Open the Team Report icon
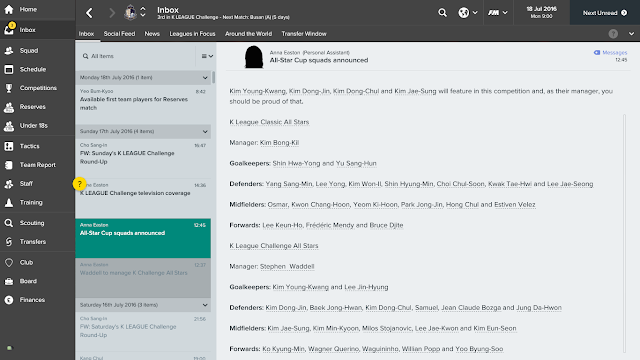Viewport: 640px width, 360px height. [x=9, y=165]
